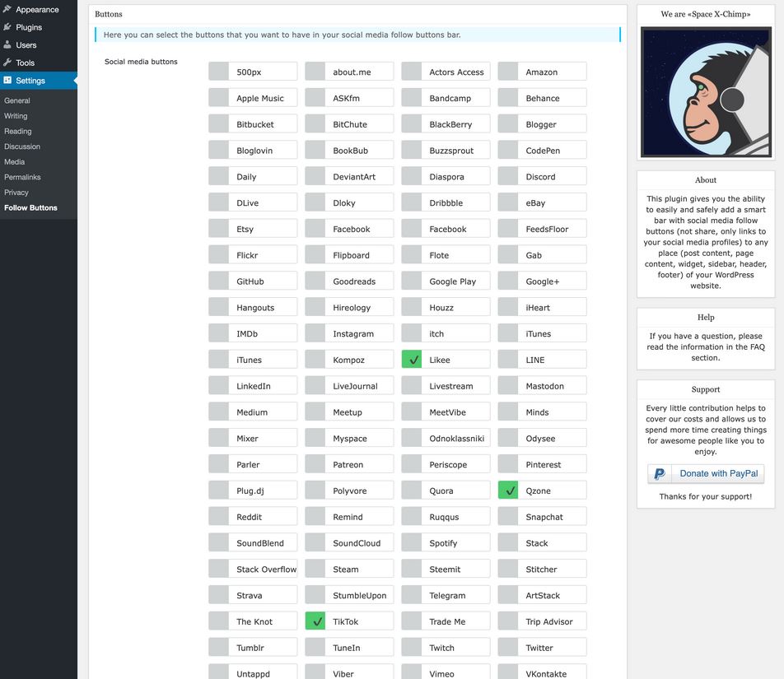The width and height of the screenshot is (784, 679).
Task: Open the Appearance menu
Action: coord(39,9)
